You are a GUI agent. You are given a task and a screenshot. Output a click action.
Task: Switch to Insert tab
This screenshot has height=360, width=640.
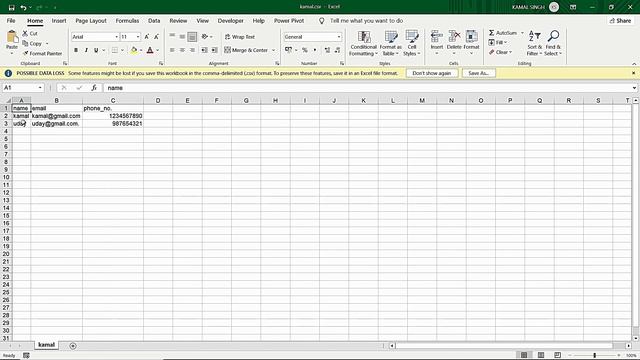[x=59, y=20]
